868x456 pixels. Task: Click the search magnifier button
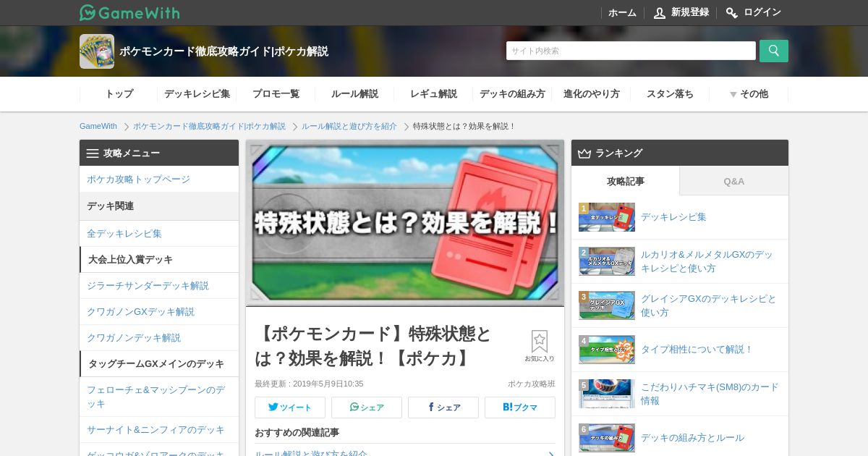coord(774,51)
